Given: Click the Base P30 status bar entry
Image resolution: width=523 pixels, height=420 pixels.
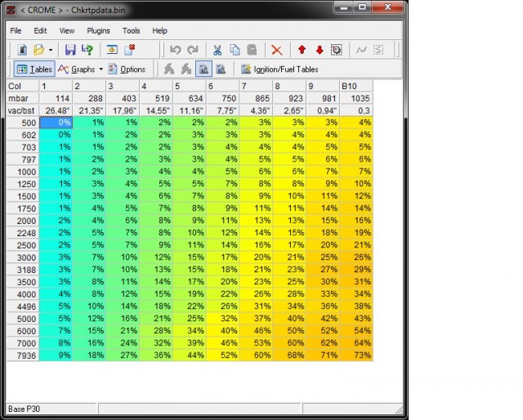Looking at the screenshot, I should point(51,409).
